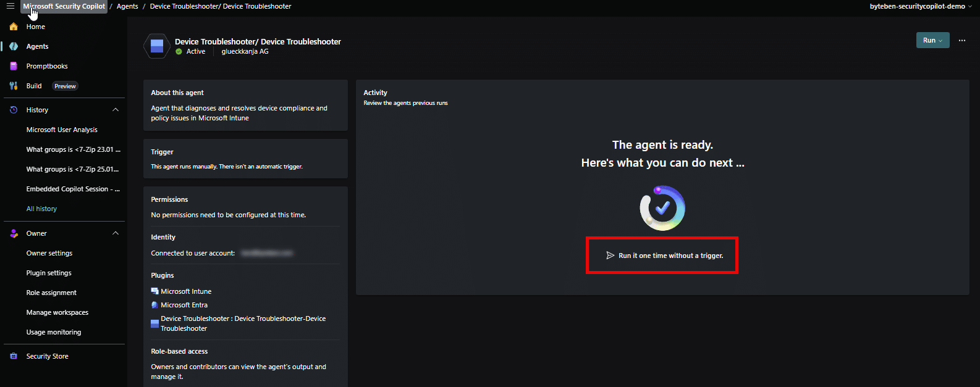Click the send arrow run icon
Viewport: 980px width, 387px height.
coord(610,256)
